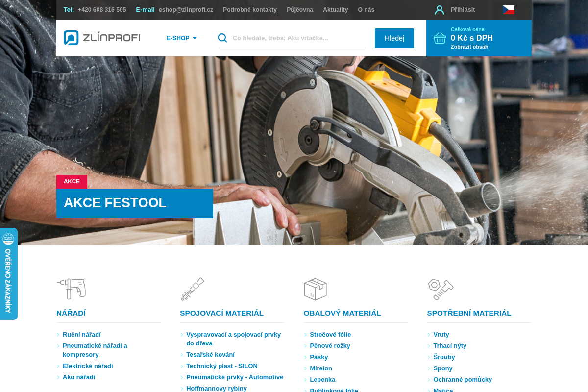This screenshot has width=588, height=392.
Task: Open Ruční nářadí subcategory
Action: click(82, 335)
